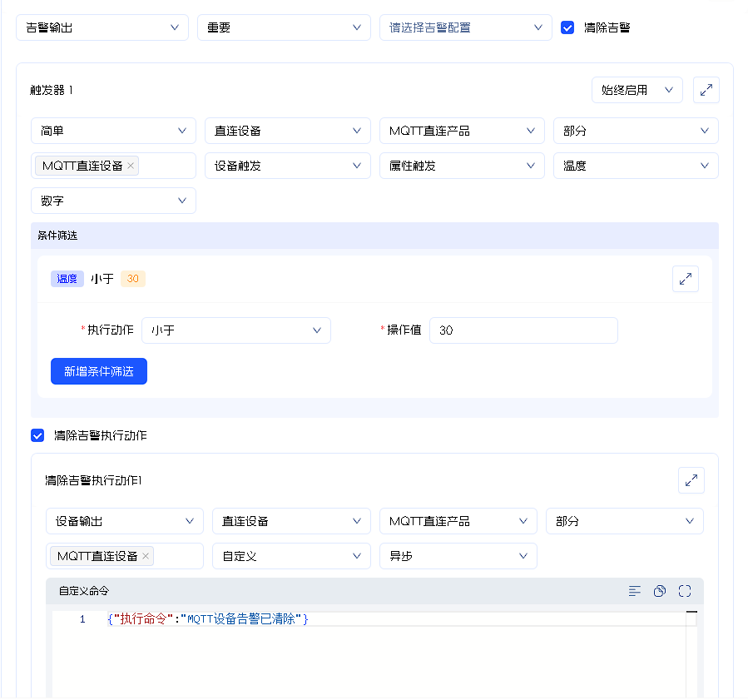
Task: Expand the 触发器 1 panel with arrow icon
Action: 706,90
